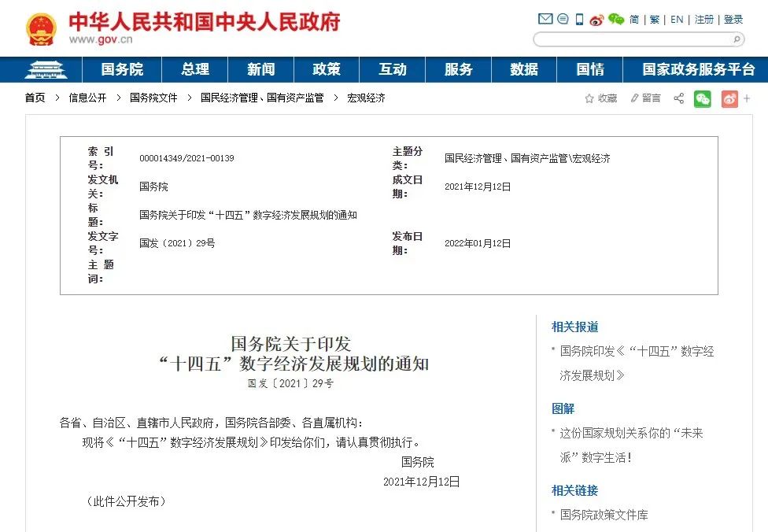Click the 登录 login link
Viewport: 768px width, 532px height.
[x=733, y=20]
